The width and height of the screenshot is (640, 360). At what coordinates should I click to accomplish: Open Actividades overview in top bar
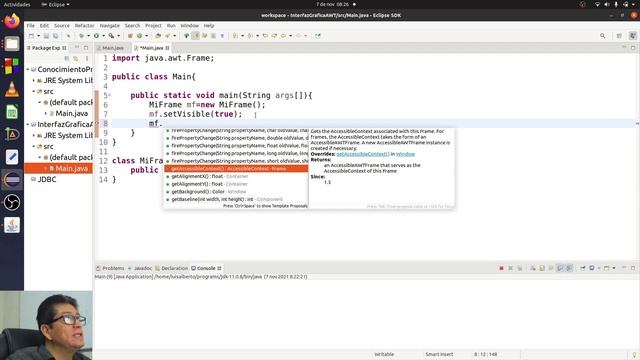click(x=17, y=4)
